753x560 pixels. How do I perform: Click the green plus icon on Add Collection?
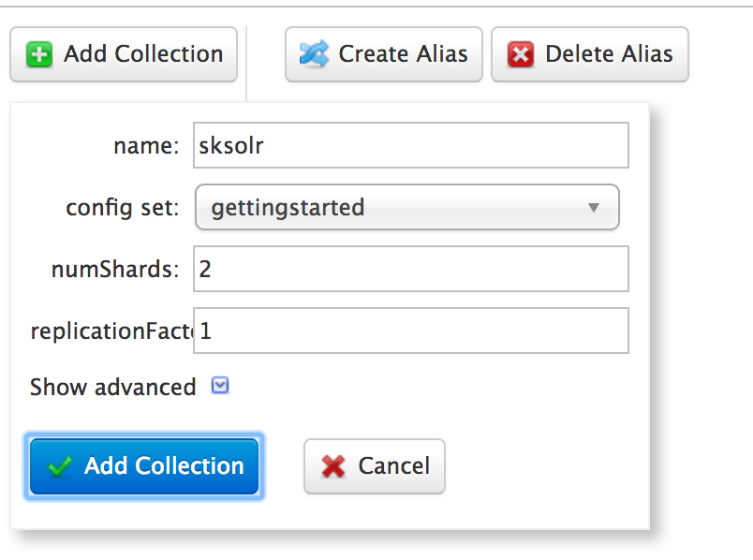tap(39, 54)
